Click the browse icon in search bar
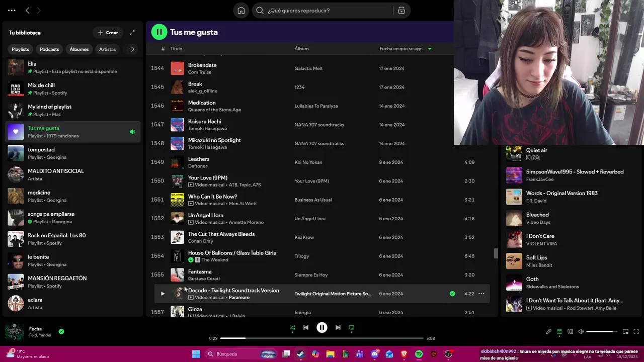 401,11
